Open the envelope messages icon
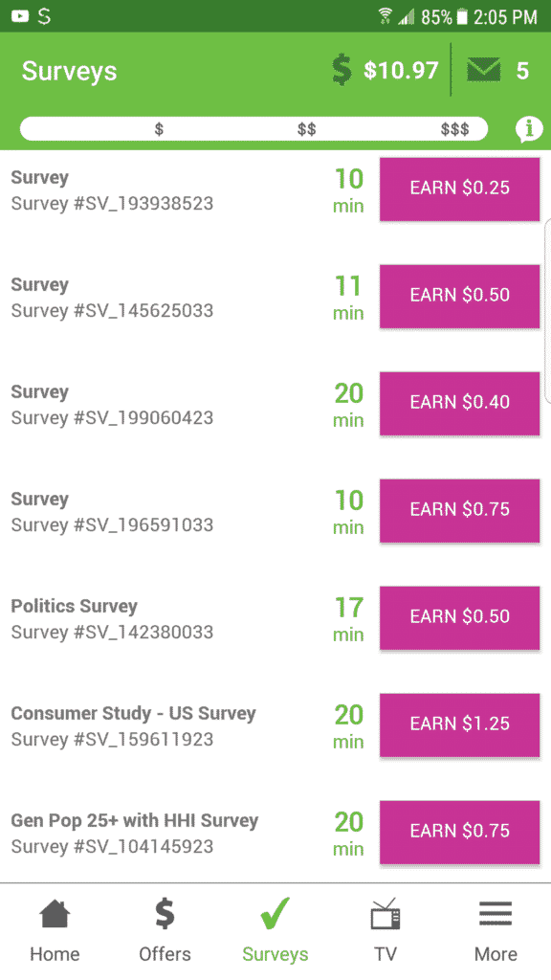This screenshot has width=551, height=980. click(483, 69)
